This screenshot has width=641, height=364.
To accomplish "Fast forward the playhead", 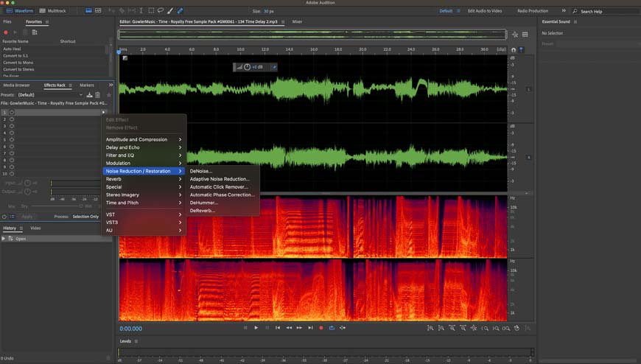I will coord(299,328).
